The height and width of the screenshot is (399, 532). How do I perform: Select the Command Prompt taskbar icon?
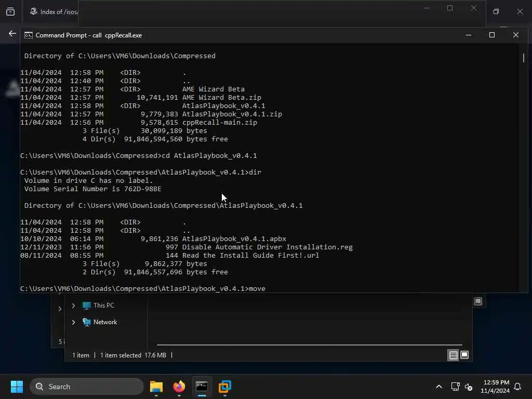pyautogui.click(x=202, y=387)
